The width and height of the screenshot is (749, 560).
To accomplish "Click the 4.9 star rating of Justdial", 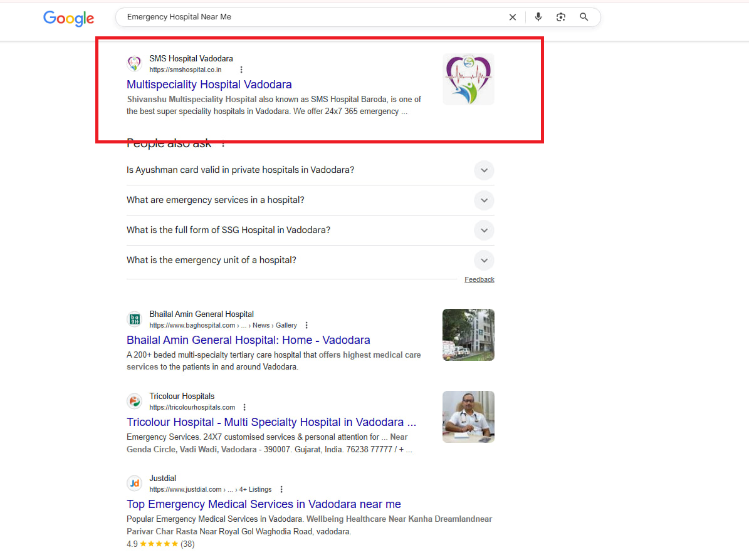I will pyautogui.click(x=160, y=544).
